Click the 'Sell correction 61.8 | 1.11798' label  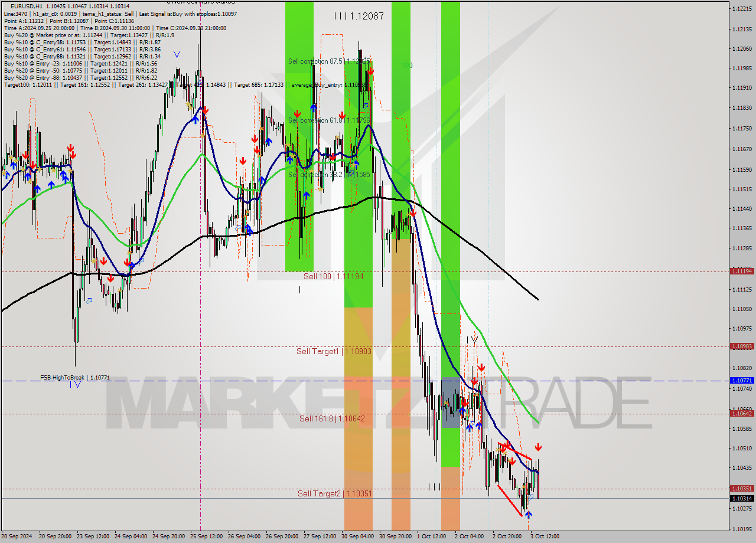pos(329,120)
